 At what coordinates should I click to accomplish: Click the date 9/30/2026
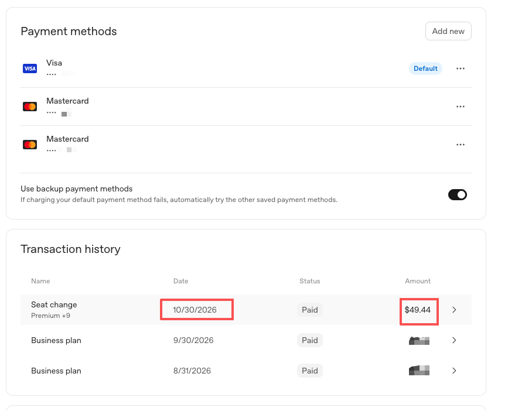[x=193, y=340]
